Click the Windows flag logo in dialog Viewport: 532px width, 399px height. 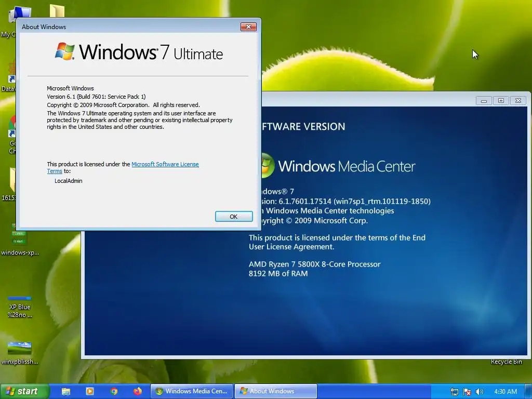click(x=65, y=51)
